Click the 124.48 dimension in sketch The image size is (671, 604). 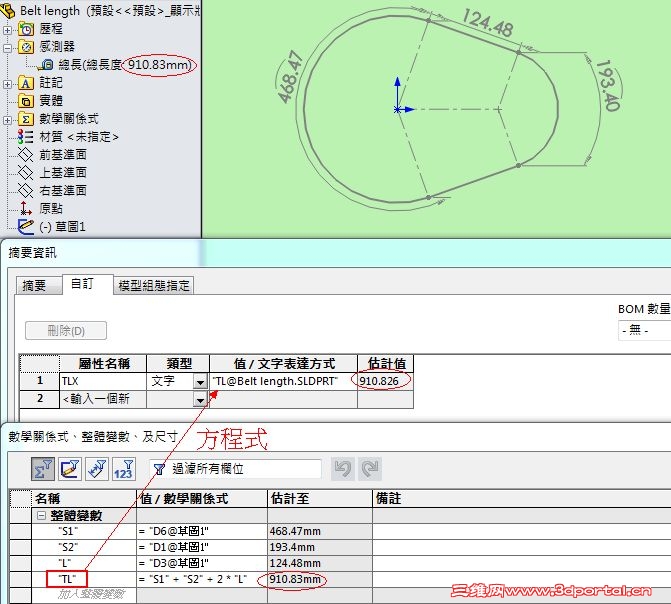click(488, 23)
